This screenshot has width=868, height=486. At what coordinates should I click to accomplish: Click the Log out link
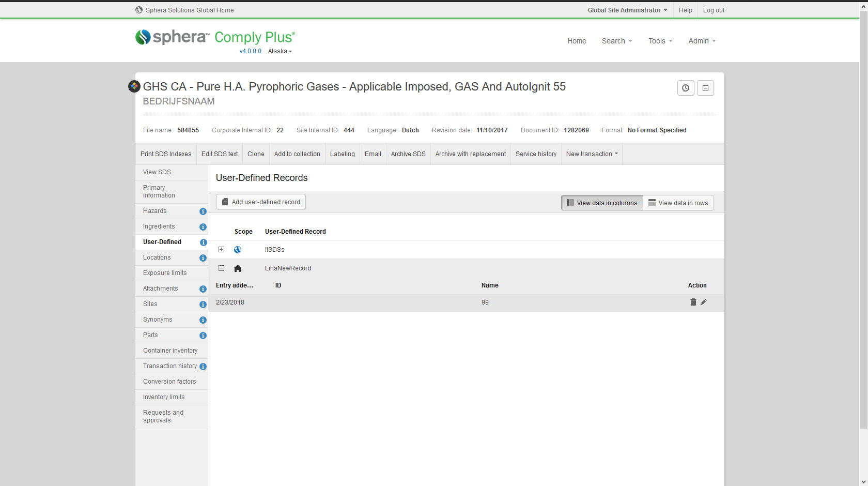click(x=714, y=10)
